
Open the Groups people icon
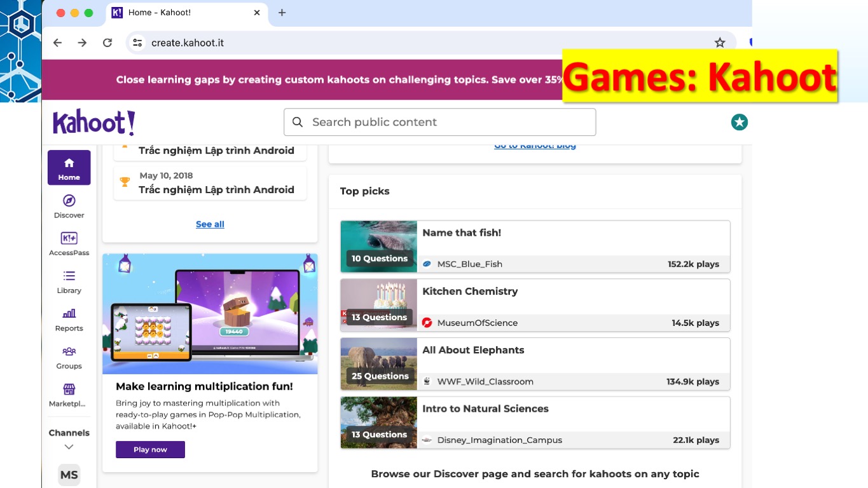pos(69,351)
